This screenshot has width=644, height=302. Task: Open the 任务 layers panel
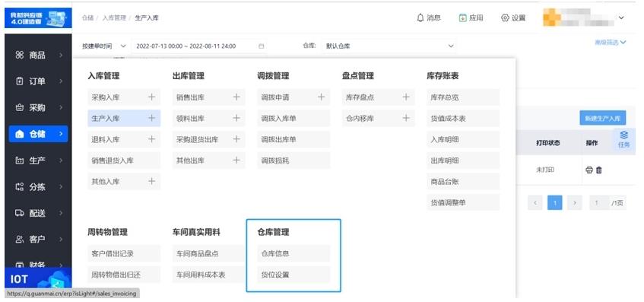pos(624,139)
